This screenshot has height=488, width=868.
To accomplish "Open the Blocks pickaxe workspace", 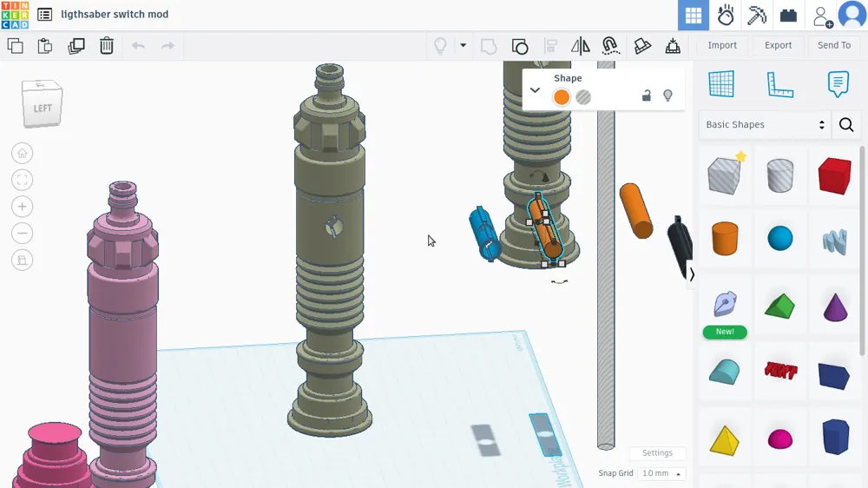I will tap(757, 15).
